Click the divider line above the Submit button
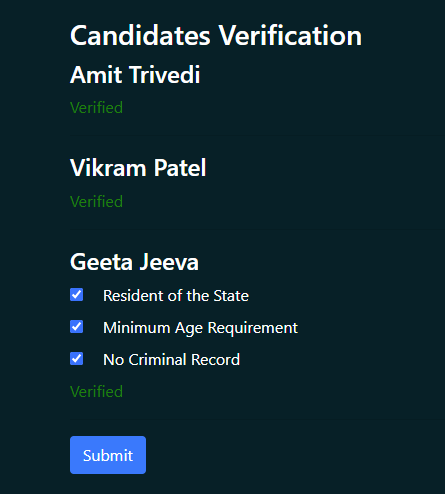This screenshot has height=494, width=445. (257, 419)
